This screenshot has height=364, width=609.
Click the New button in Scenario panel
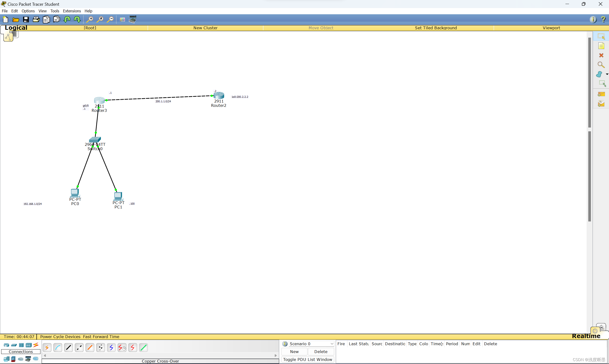coord(294,351)
